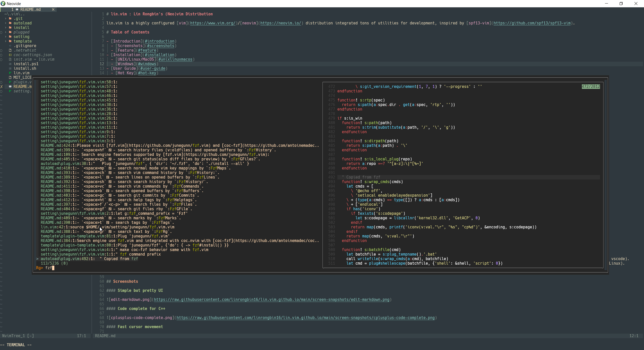
Task: Follow the #screenshots anchor link
Action: (x=160, y=46)
